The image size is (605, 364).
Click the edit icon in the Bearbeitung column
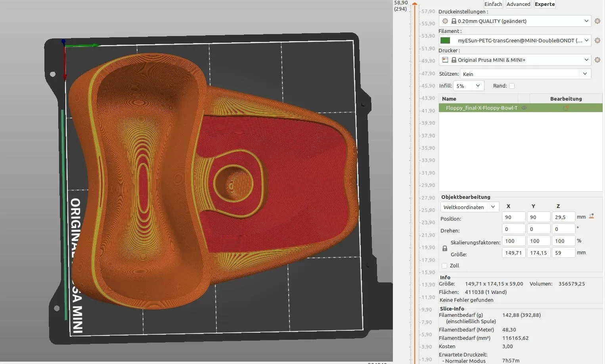click(566, 108)
